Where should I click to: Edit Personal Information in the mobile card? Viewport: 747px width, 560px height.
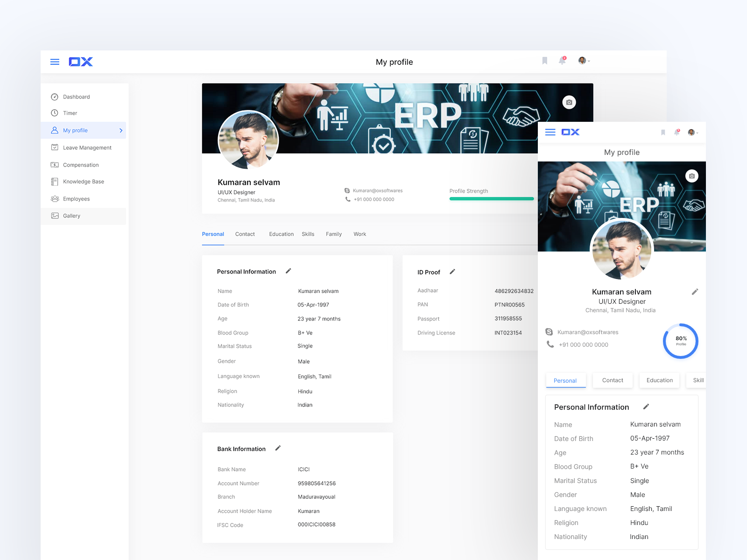pos(646,406)
